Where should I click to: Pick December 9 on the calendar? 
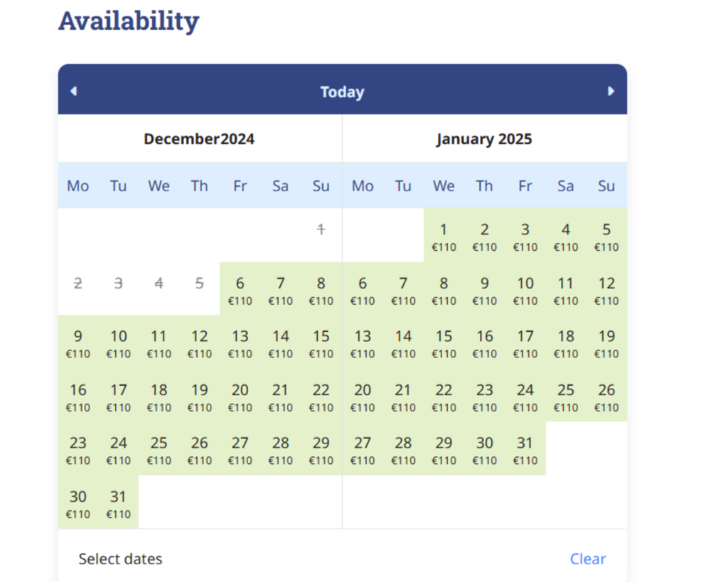(x=78, y=343)
